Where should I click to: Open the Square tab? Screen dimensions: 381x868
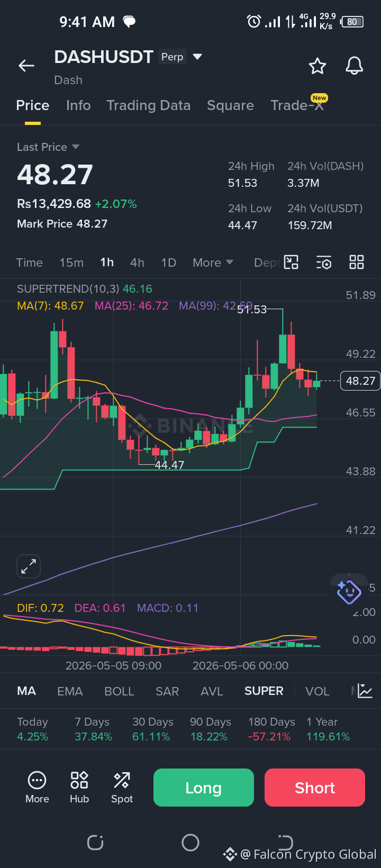(x=230, y=105)
